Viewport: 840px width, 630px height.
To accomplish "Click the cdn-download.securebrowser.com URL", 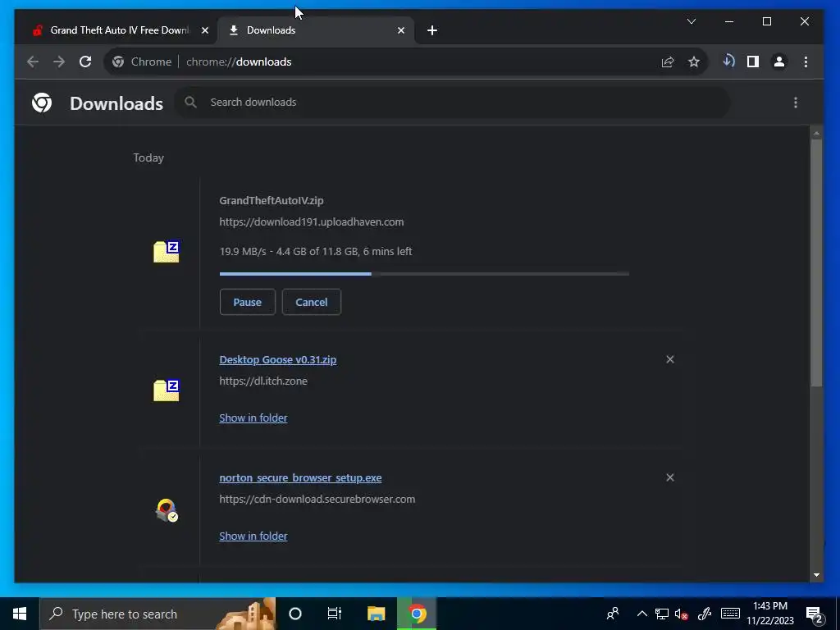I will click(317, 500).
